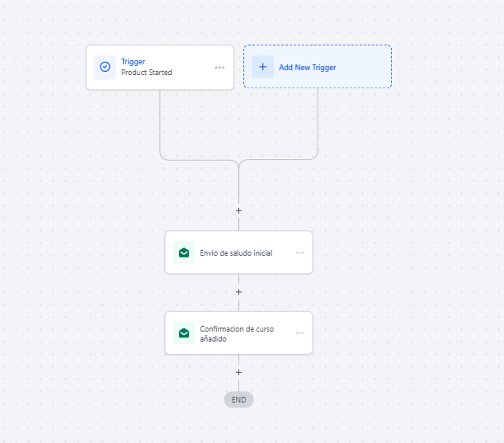Image resolution: width=504 pixels, height=443 pixels.
Task: Click the empty dotted canvas background
Action: pos(412,247)
